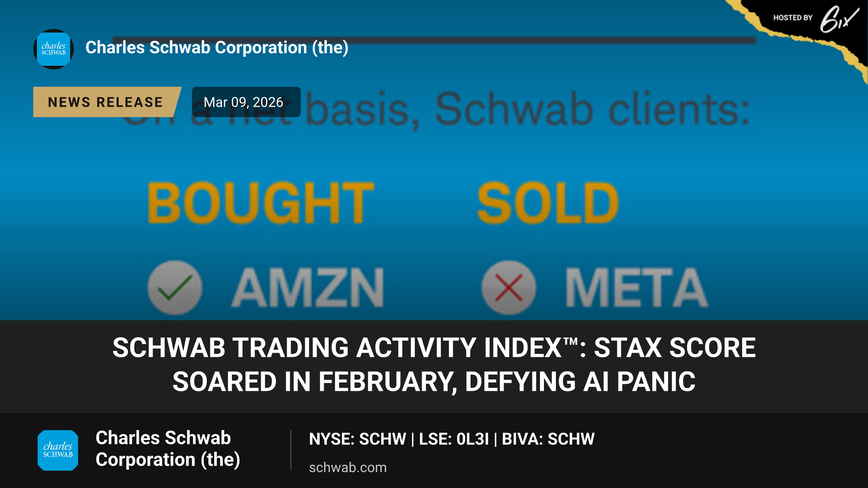
Task: Click the NYSE: SCHW ticker text
Action: pyautogui.click(x=358, y=439)
